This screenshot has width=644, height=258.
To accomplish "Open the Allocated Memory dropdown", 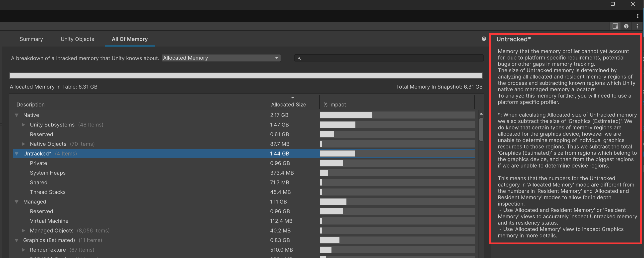I will (x=221, y=58).
